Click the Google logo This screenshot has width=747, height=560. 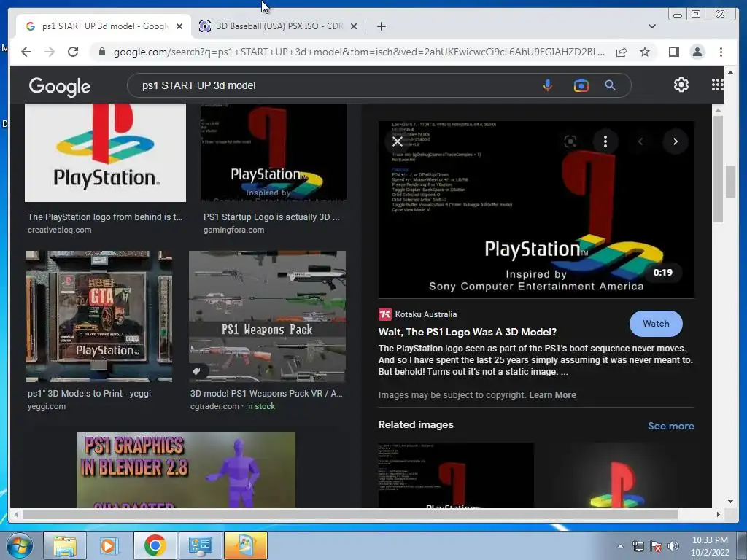coord(60,86)
